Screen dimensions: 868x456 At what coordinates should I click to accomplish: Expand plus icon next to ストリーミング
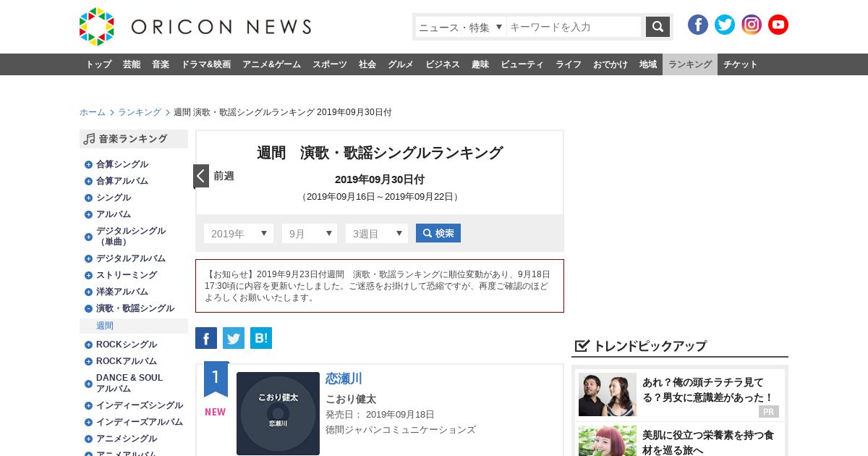(x=88, y=275)
